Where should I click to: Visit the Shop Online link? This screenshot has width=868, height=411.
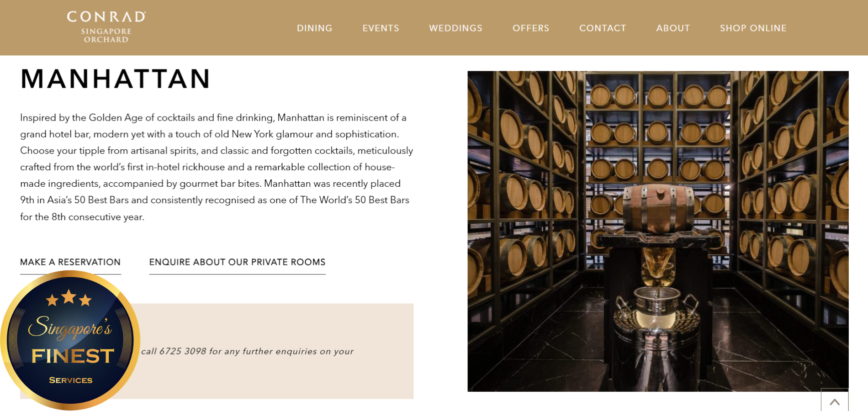(753, 28)
